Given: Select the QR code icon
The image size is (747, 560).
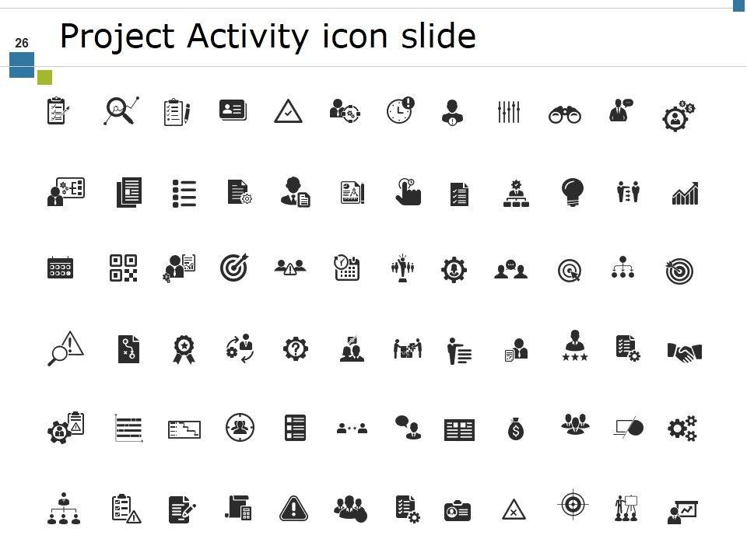Looking at the screenshot, I should pyautogui.click(x=124, y=268).
